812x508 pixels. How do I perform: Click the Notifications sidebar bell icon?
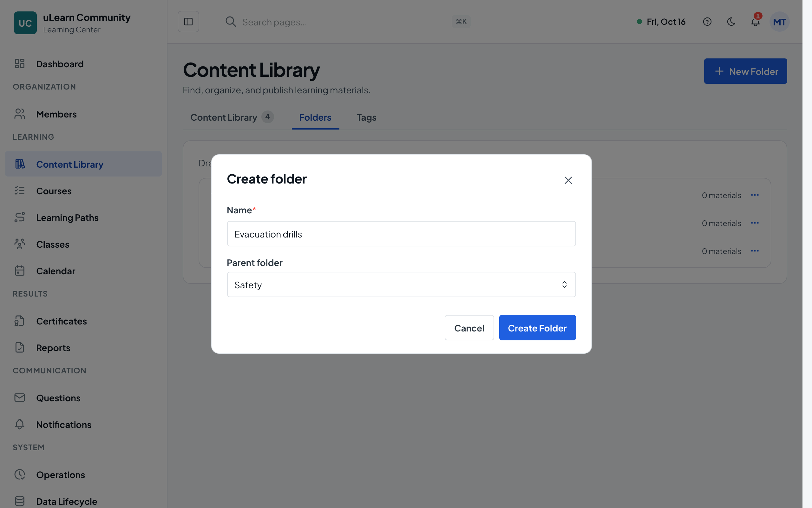(20, 424)
